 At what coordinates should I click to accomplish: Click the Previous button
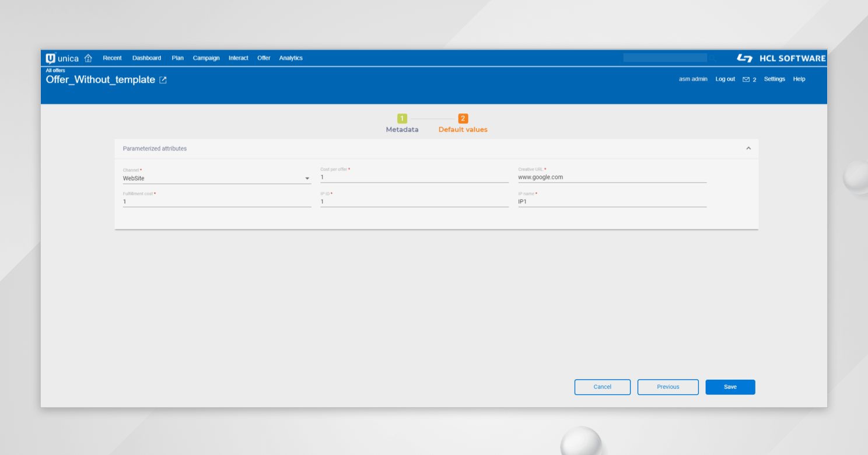[x=667, y=387]
